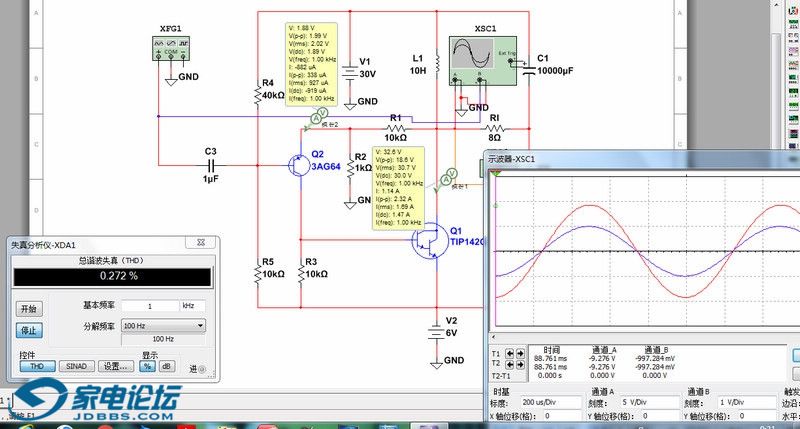
Task: Move T1 cursor left with arrow
Action: pyautogui.click(x=510, y=353)
